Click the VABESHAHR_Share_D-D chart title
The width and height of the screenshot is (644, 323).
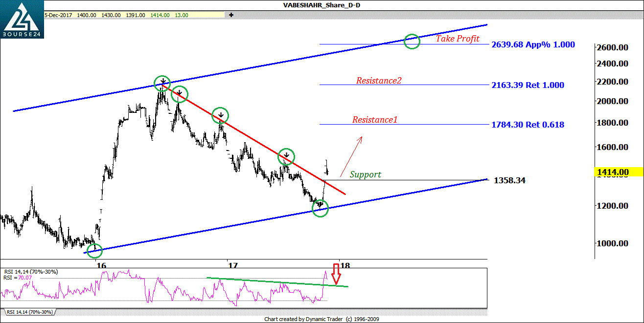point(322,5)
